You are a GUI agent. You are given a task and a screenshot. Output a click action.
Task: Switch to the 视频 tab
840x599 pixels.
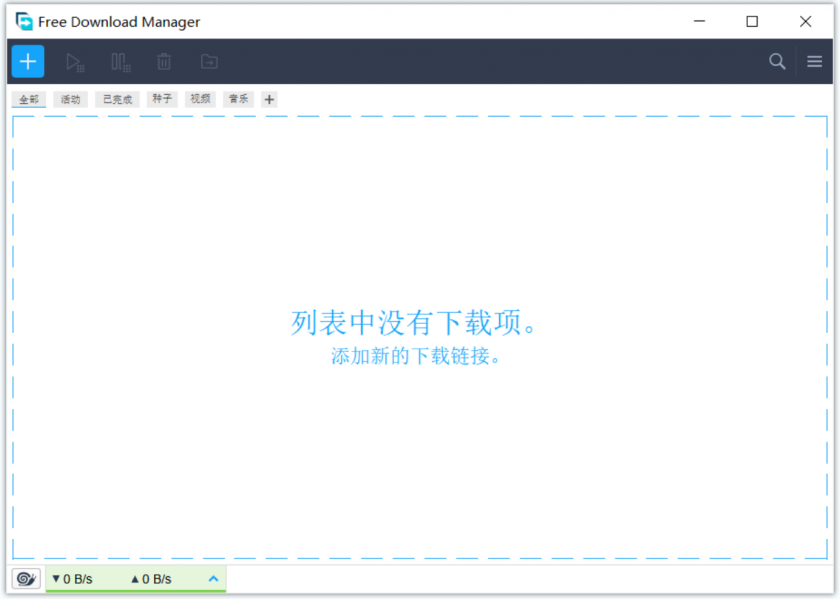coord(199,99)
